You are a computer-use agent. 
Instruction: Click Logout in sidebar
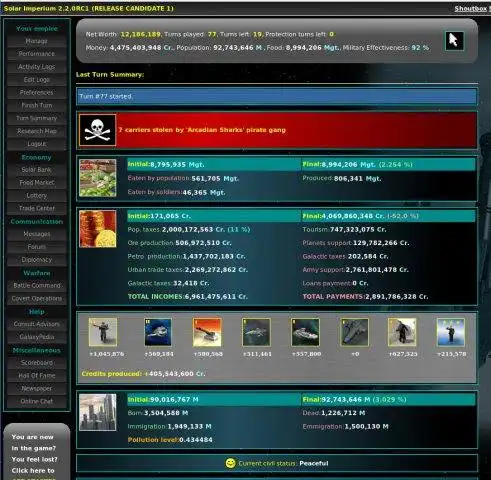coord(37,144)
